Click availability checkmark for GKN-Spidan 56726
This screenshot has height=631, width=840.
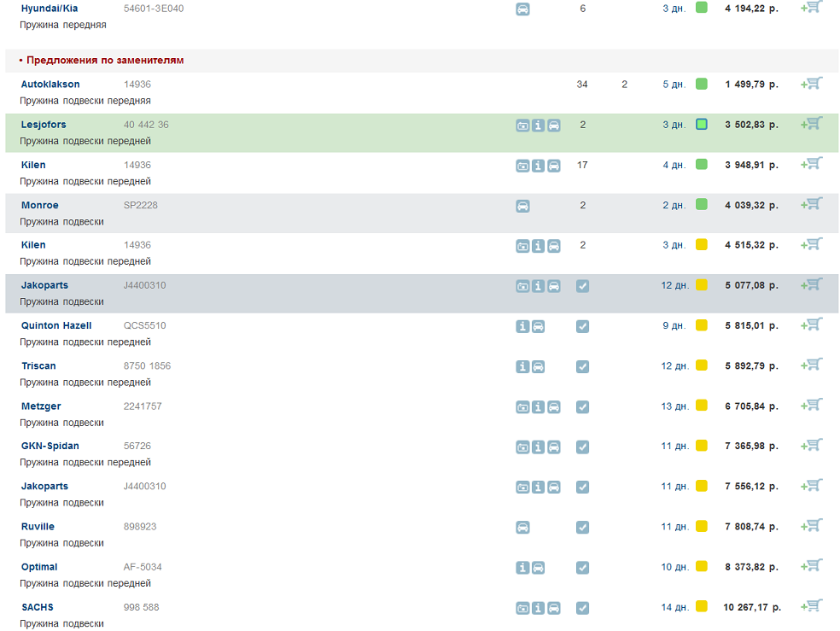tap(582, 447)
